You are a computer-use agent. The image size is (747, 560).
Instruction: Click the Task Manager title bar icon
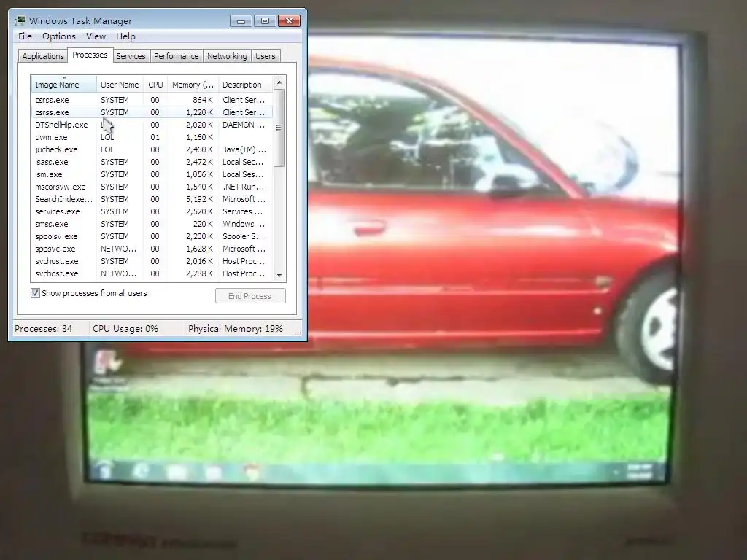click(x=20, y=20)
